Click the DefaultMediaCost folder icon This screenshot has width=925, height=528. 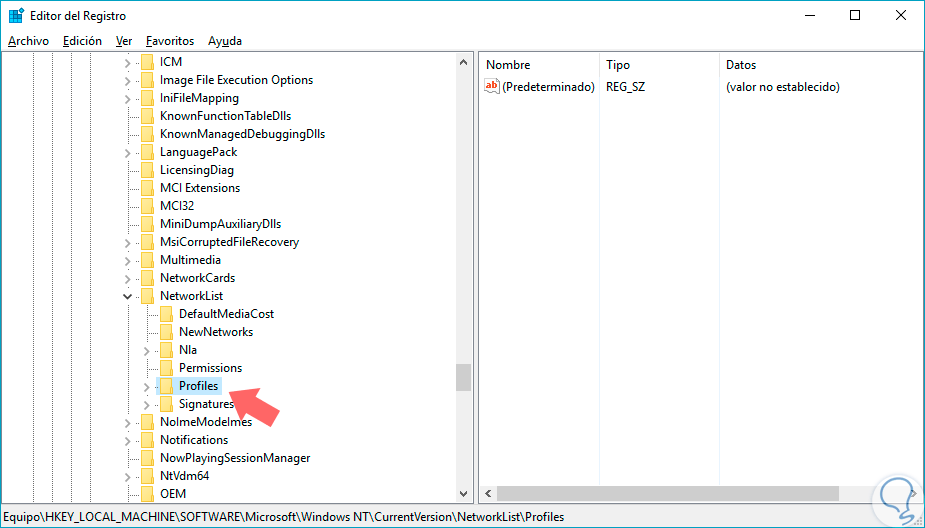click(166, 314)
